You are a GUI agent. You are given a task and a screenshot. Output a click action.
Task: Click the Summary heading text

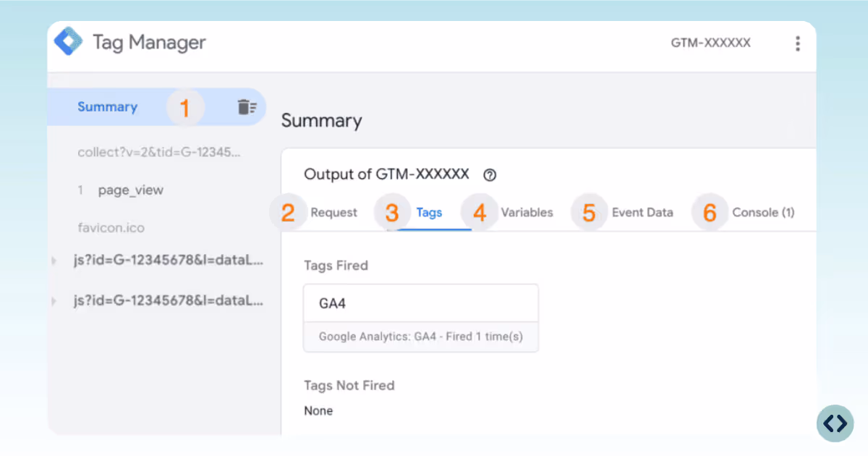(321, 120)
